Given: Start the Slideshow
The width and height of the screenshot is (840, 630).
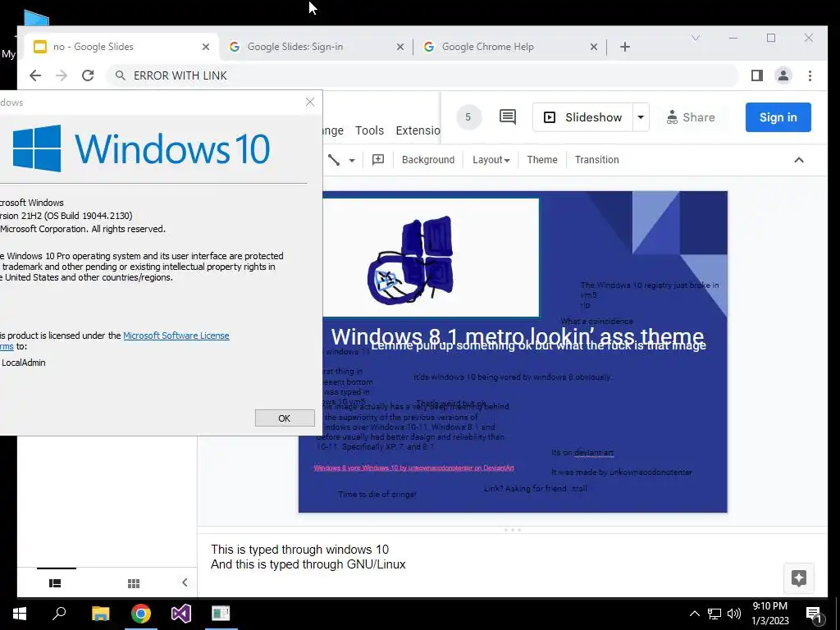Looking at the screenshot, I should click(583, 117).
